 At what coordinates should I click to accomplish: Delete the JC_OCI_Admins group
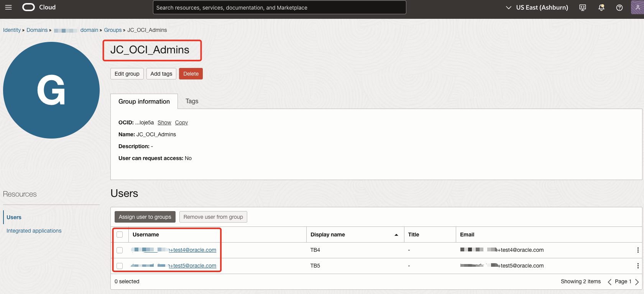point(191,74)
